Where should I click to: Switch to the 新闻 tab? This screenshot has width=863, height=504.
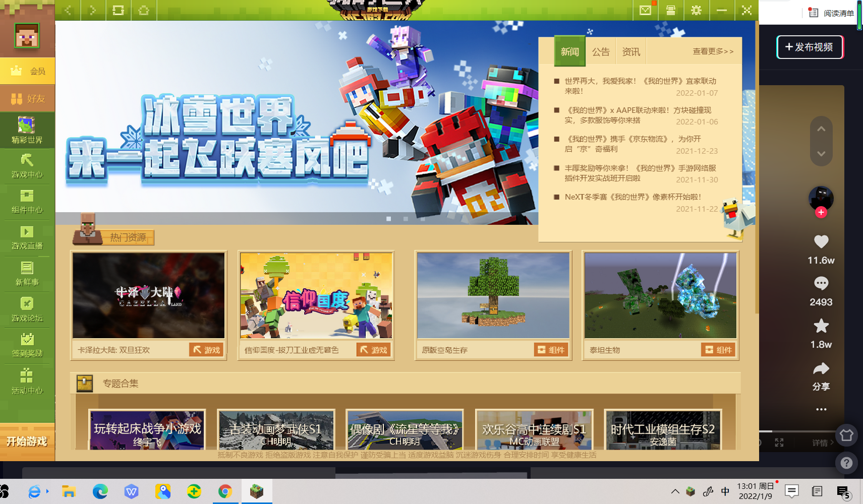(x=570, y=51)
